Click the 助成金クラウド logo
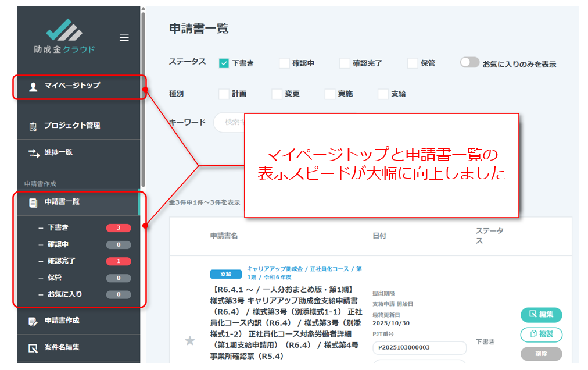This screenshot has height=370, width=588. [x=64, y=37]
